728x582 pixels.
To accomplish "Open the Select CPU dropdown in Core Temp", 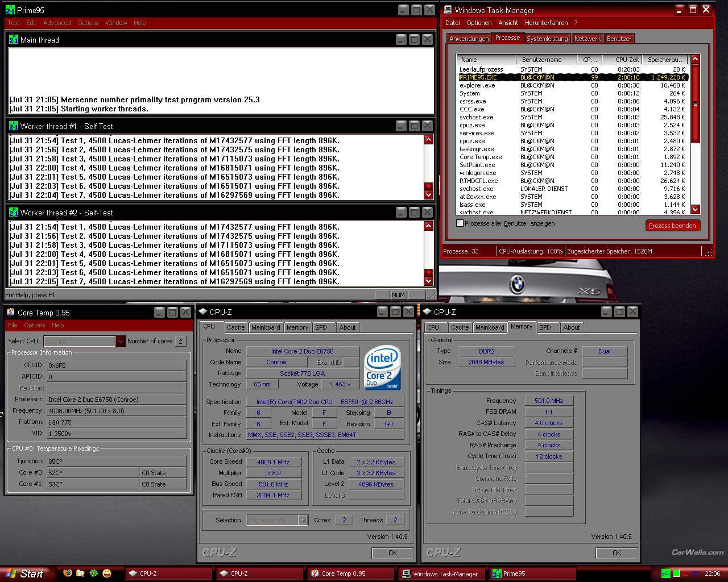I will click(120, 341).
